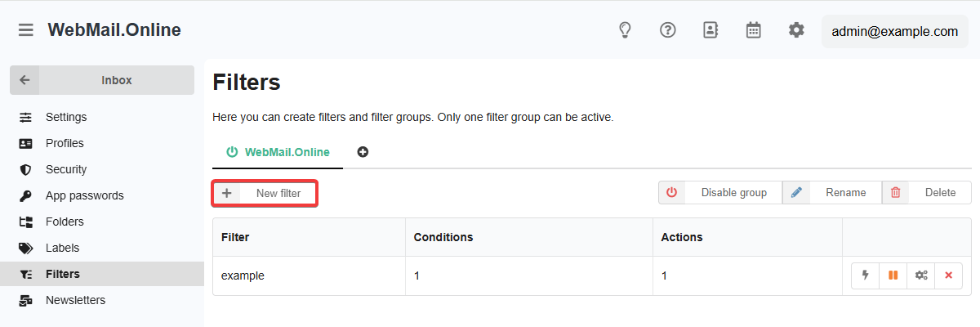This screenshot has height=327, width=980.
Task: Open the hamburger menu icon
Action: 26,30
